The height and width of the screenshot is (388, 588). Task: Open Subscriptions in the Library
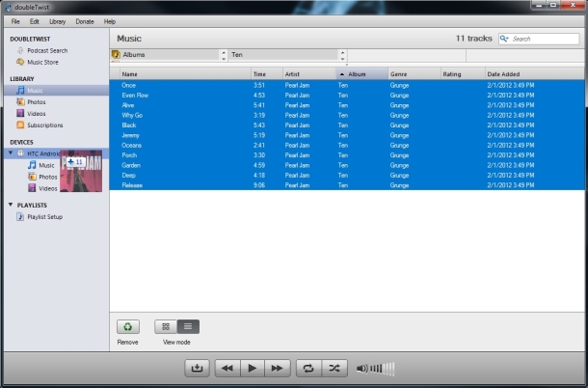point(44,125)
